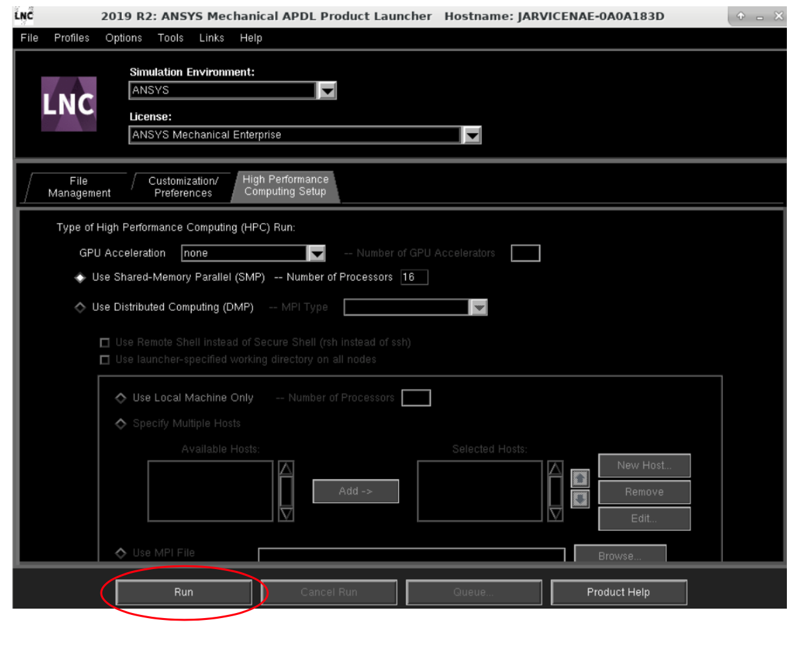Select Use MPI File option
The image size is (812, 657).
click(x=121, y=553)
